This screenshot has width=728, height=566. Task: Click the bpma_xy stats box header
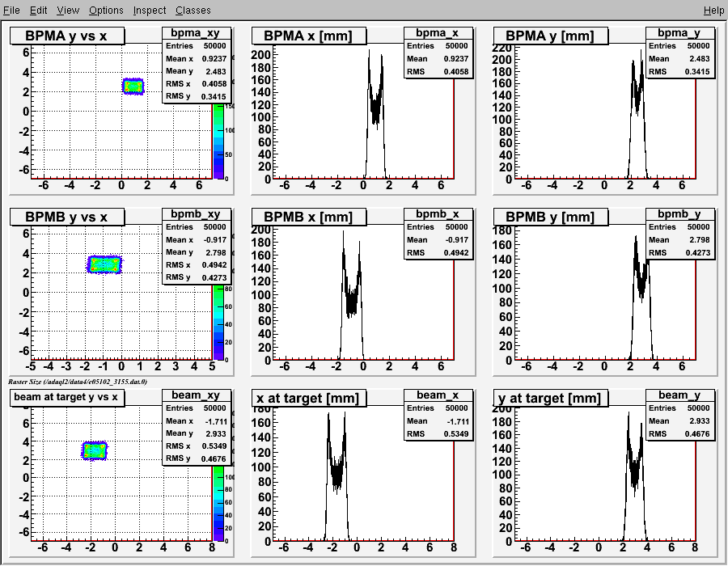click(196, 33)
